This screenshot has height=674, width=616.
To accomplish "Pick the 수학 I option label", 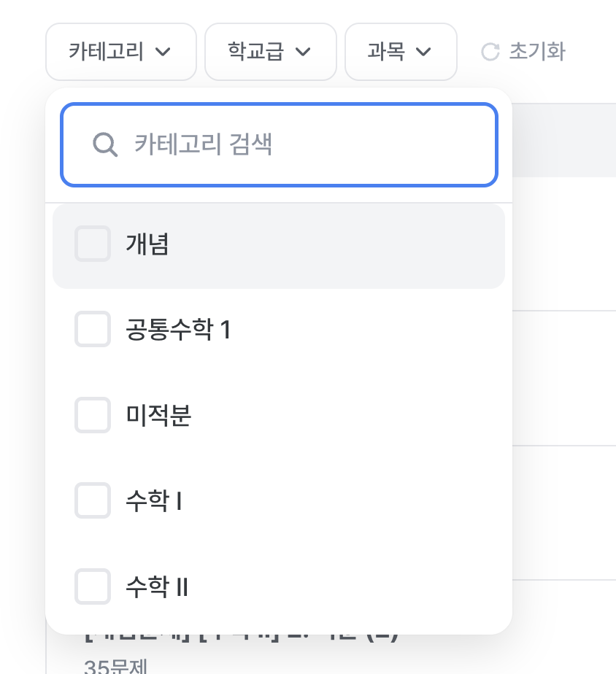I will pyautogui.click(x=153, y=501).
